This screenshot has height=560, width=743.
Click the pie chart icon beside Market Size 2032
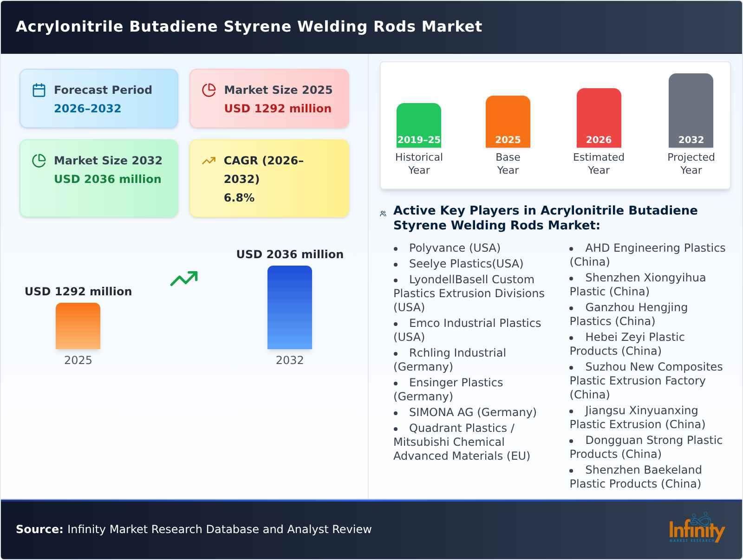click(39, 160)
